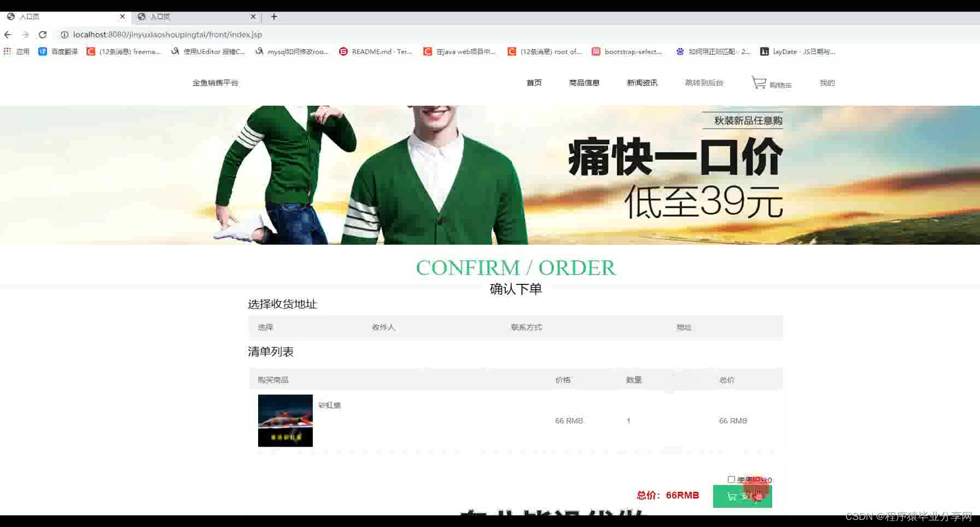
Task: Open the 在java web项目中 bookmark
Action: click(459, 51)
